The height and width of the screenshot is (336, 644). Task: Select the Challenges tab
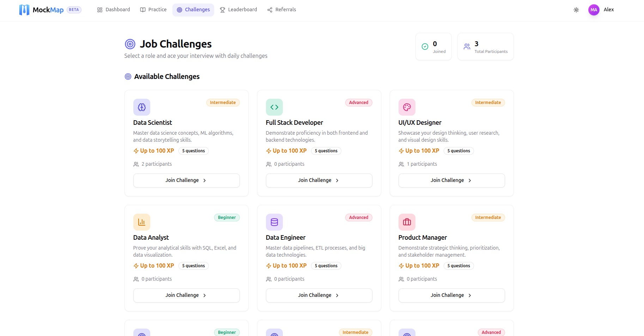pyautogui.click(x=193, y=10)
